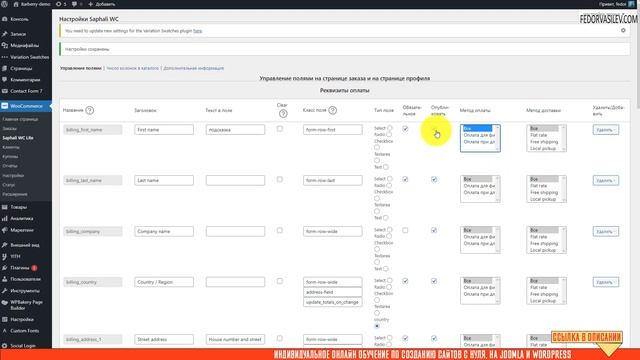640x360 pixels.
Task: Click the Медиафайлы media icon in the sidebar
Action: pos(5,46)
